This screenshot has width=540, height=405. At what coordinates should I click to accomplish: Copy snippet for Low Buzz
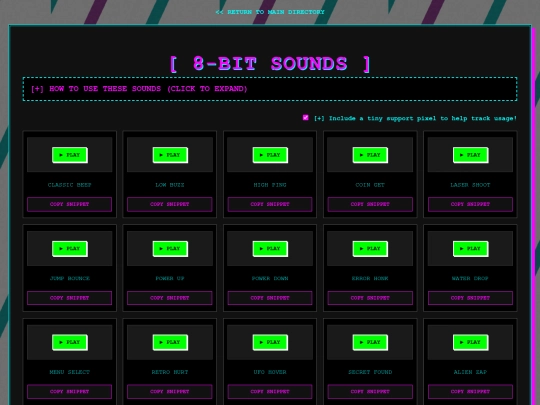pyautogui.click(x=170, y=204)
